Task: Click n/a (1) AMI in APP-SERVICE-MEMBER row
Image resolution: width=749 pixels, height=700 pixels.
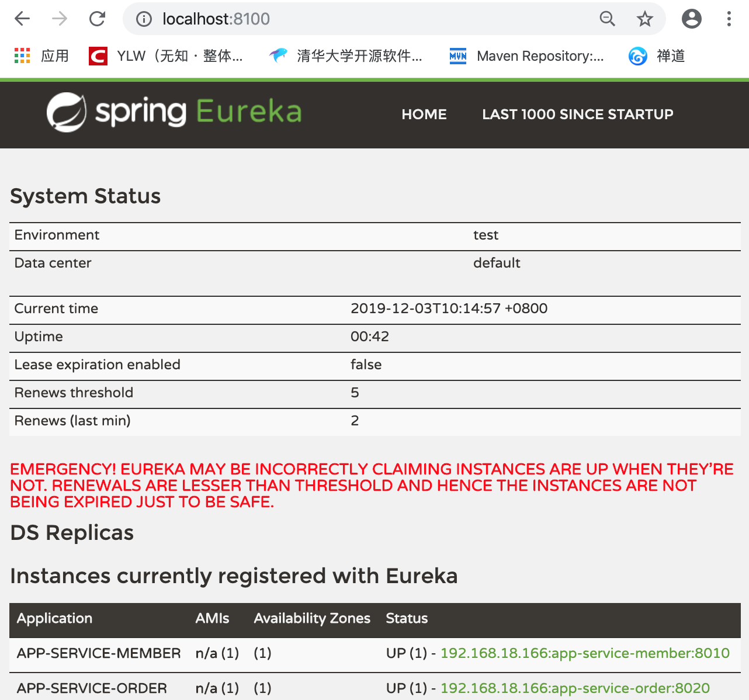Action: click(217, 653)
